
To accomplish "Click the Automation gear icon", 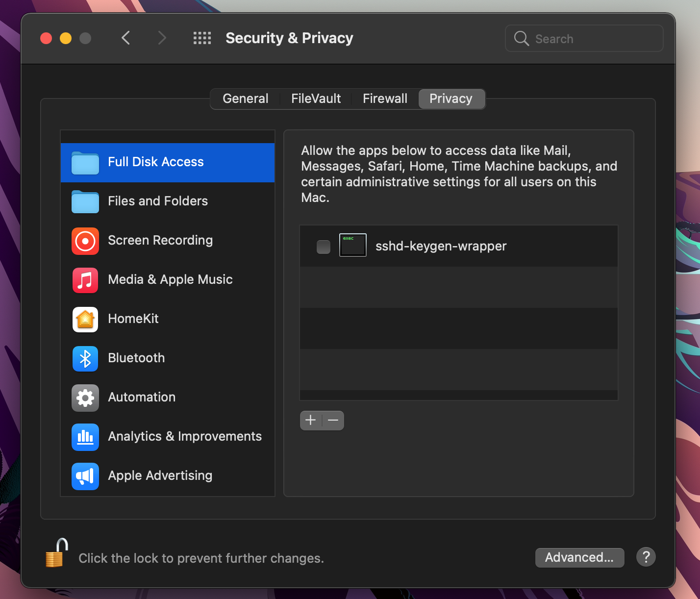I will pyautogui.click(x=85, y=398).
